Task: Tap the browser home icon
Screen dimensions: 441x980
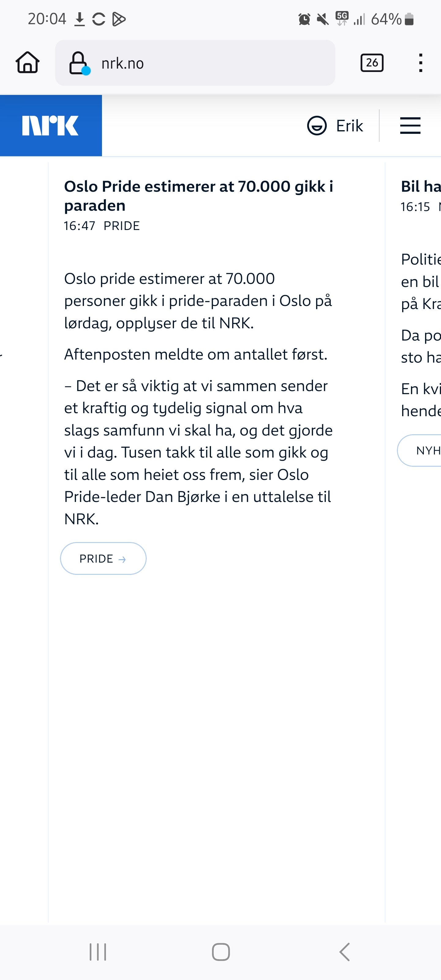Action: tap(27, 62)
